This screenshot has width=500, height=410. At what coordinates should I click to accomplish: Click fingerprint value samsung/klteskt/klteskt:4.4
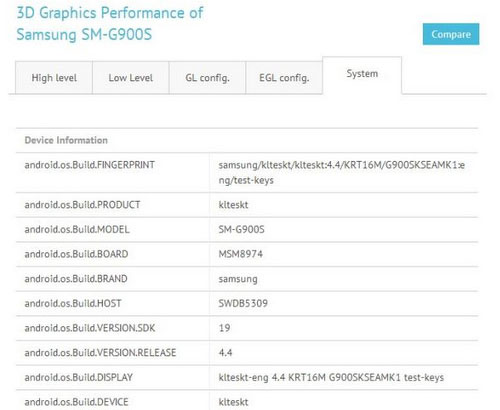click(342, 173)
